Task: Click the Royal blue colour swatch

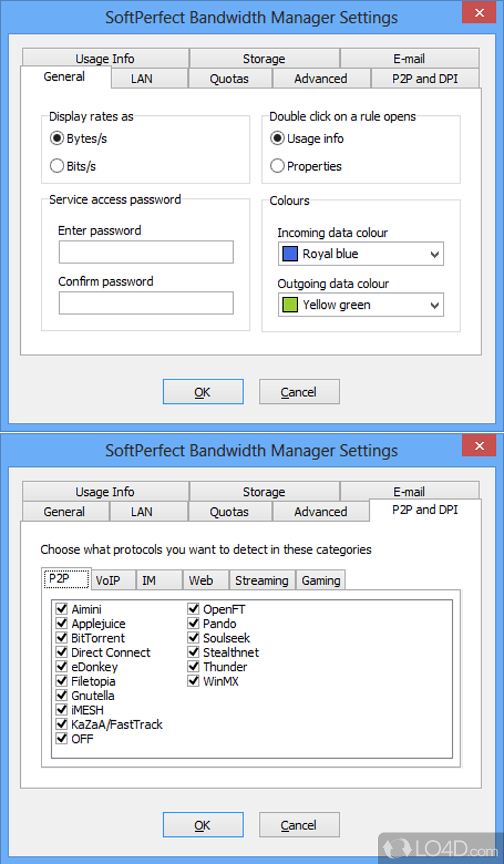Action: click(290, 254)
